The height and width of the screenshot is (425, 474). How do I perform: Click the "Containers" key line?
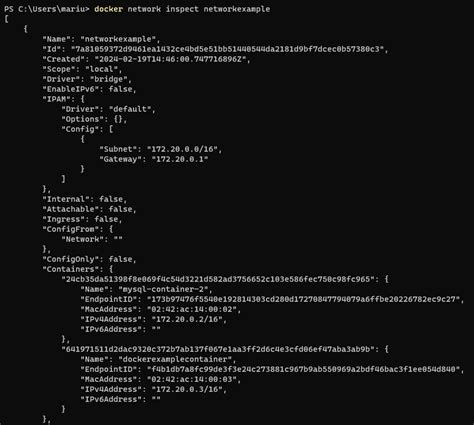pyautogui.click(x=78, y=269)
